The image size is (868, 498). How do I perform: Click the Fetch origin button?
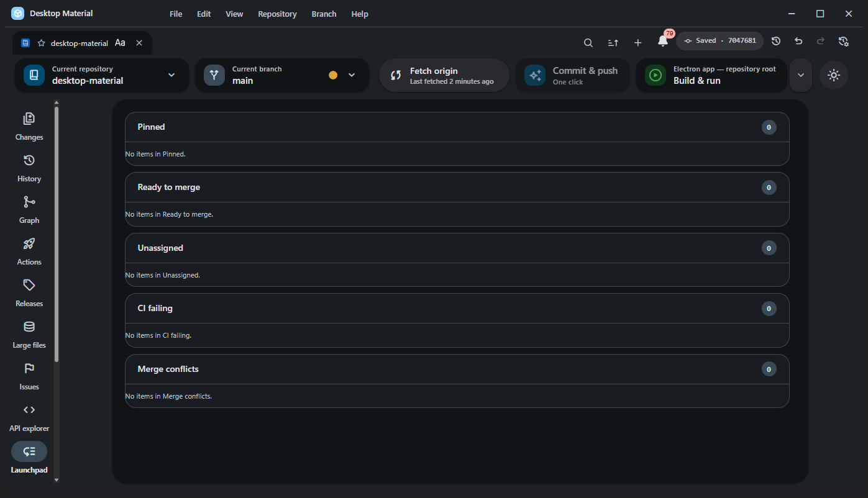click(x=444, y=75)
